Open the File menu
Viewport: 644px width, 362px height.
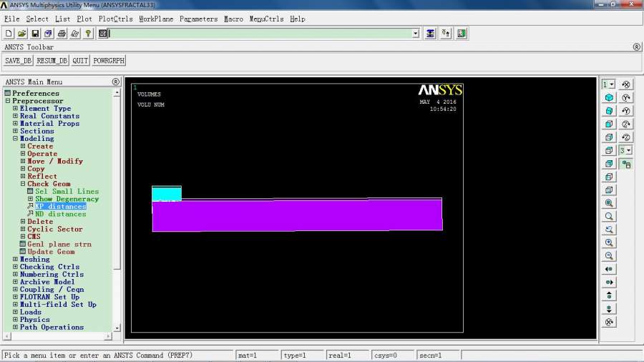[x=11, y=19]
